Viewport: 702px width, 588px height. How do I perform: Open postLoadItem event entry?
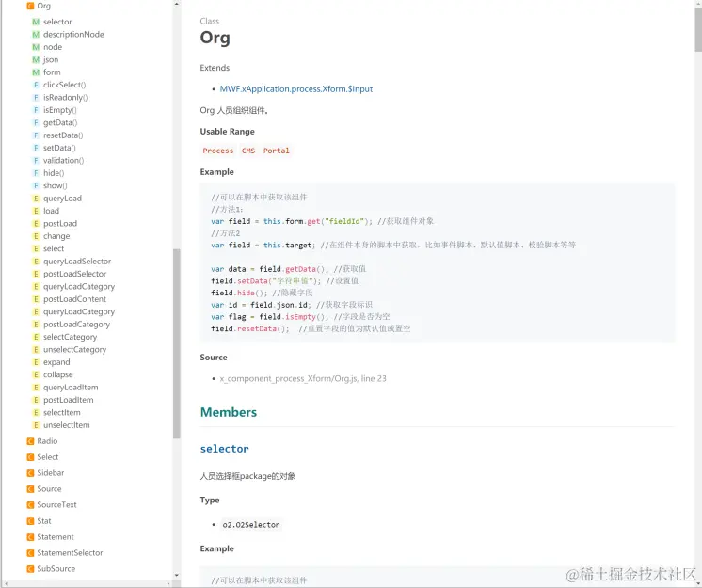click(x=68, y=400)
